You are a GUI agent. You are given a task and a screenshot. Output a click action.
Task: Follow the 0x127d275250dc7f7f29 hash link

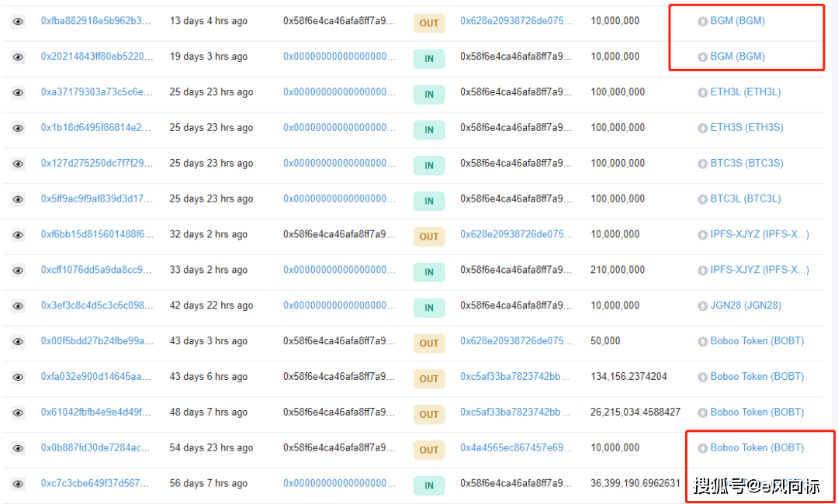point(97,163)
